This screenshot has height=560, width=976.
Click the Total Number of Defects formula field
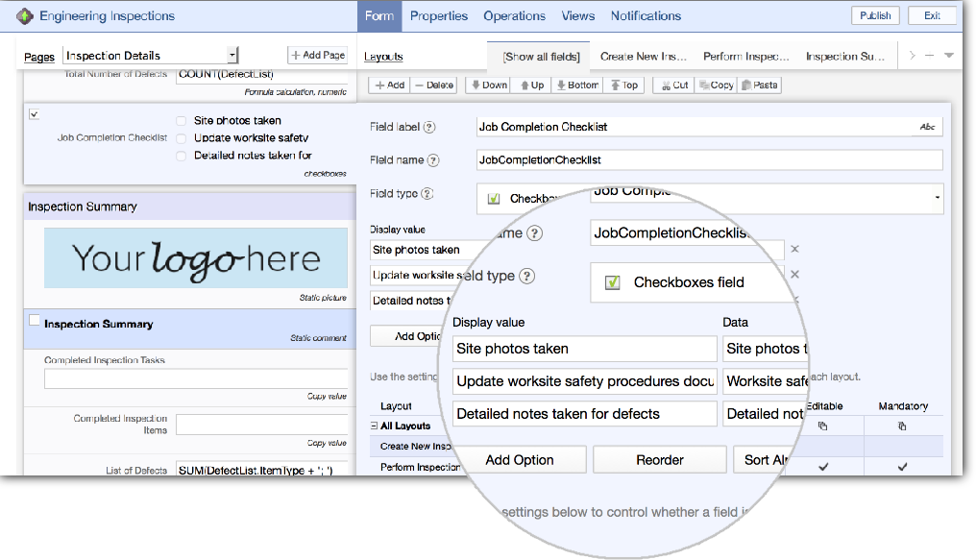(261, 75)
